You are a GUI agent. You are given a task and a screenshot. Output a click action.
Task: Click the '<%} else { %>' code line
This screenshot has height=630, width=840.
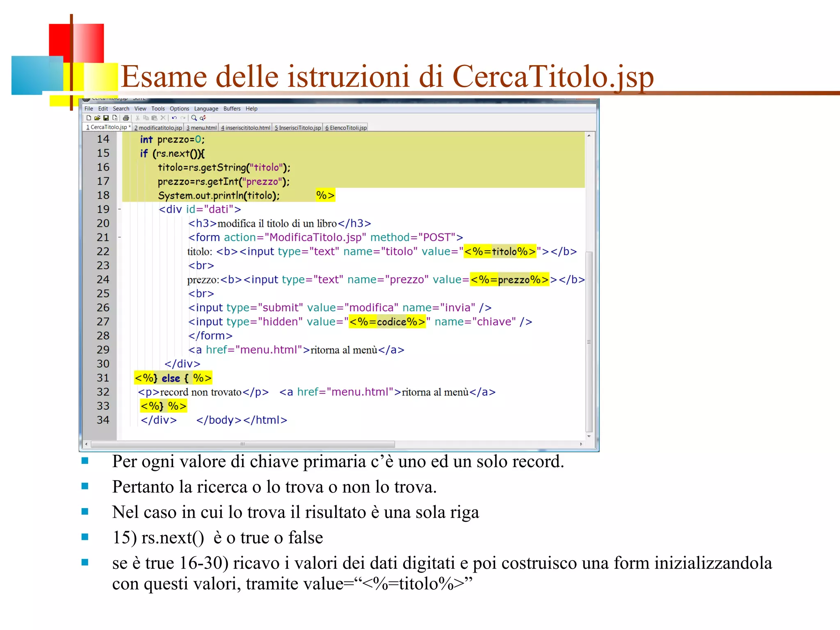pos(173,378)
